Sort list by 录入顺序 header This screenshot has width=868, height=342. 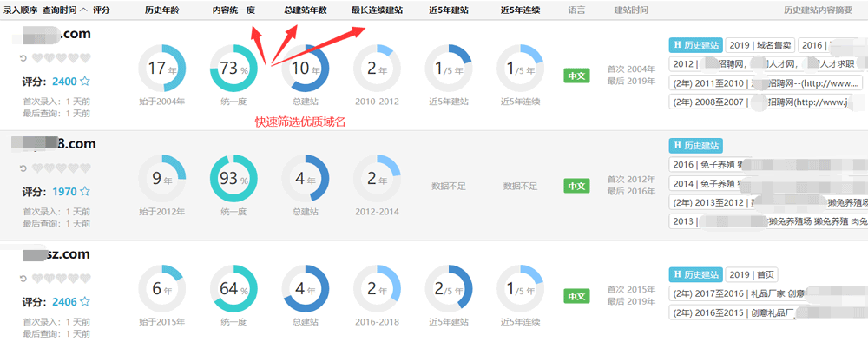click(21, 10)
